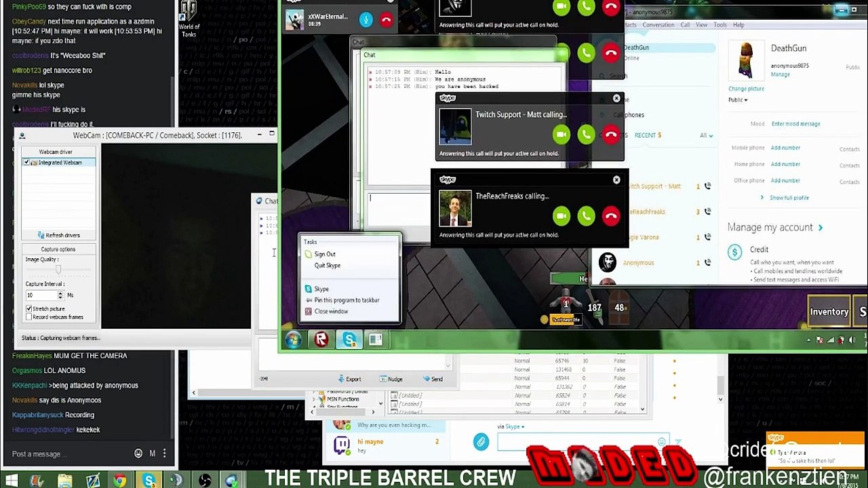Click Send in the Chat window
Viewport: 868px width, 488px height.
tap(433, 380)
